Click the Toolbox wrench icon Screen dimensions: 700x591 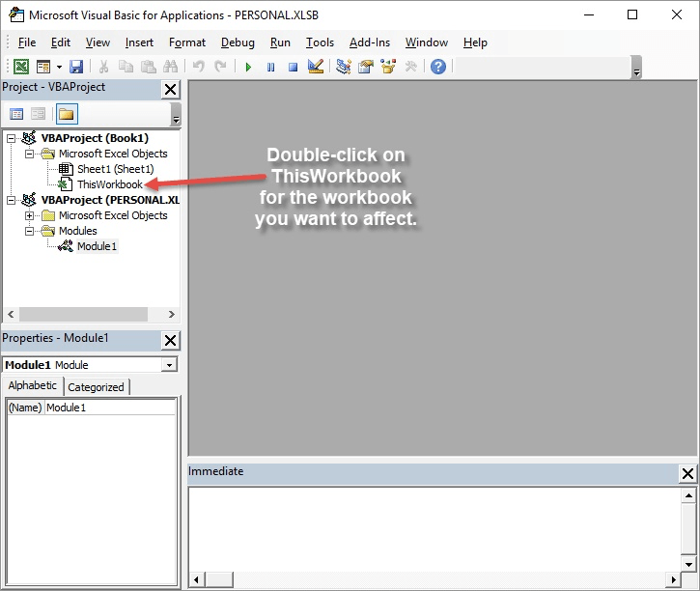pyautogui.click(x=410, y=67)
